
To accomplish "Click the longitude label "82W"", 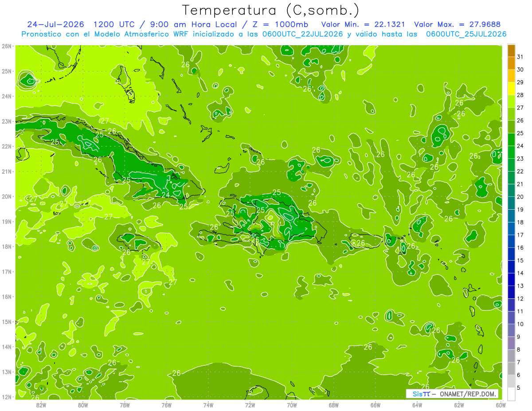I will pos(41,405).
